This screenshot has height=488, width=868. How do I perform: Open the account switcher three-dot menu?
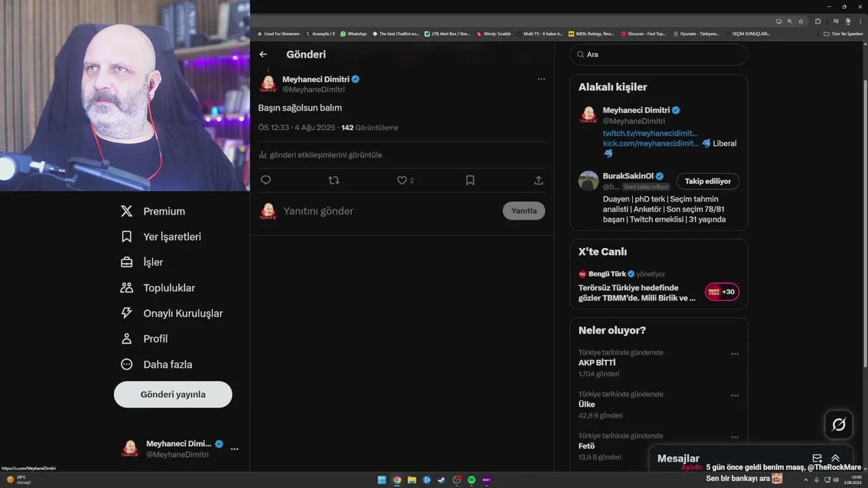(x=235, y=449)
